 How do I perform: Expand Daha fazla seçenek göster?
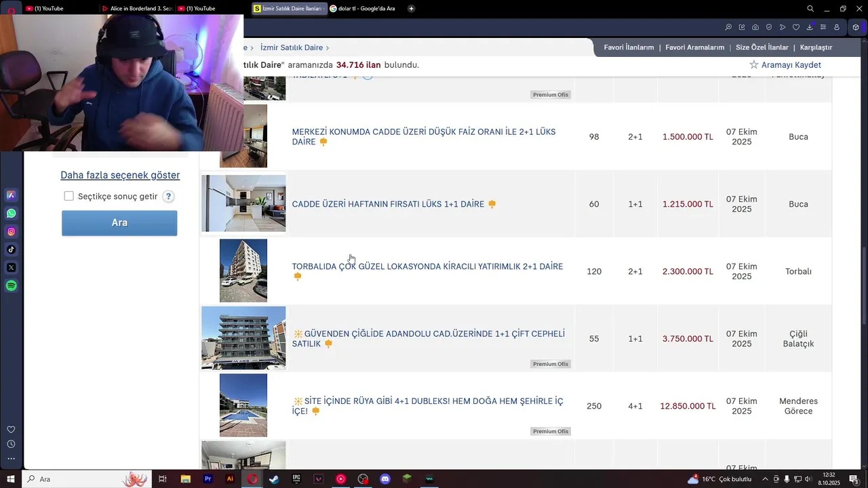point(120,175)
